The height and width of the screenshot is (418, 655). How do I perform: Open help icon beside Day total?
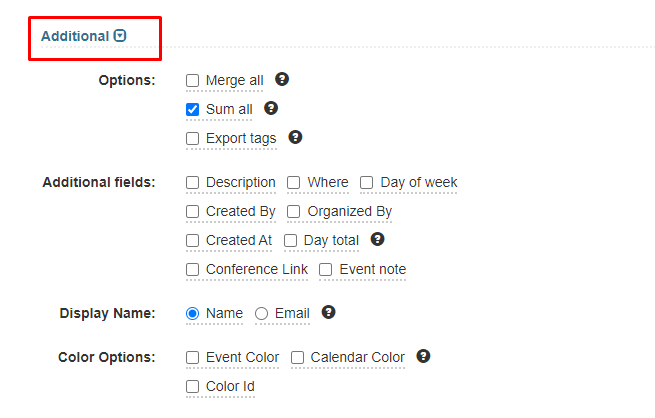378,239
